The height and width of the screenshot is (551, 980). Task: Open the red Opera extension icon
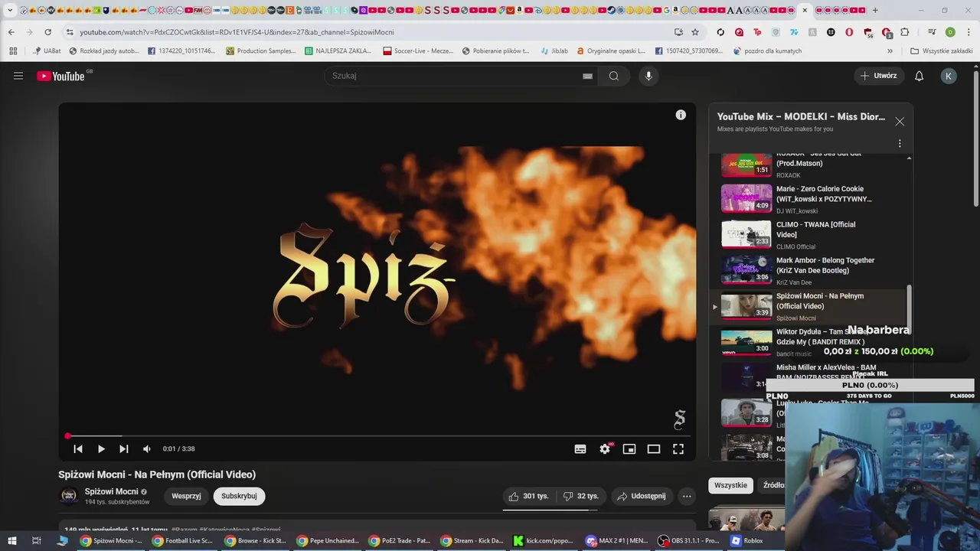point(849,32)
